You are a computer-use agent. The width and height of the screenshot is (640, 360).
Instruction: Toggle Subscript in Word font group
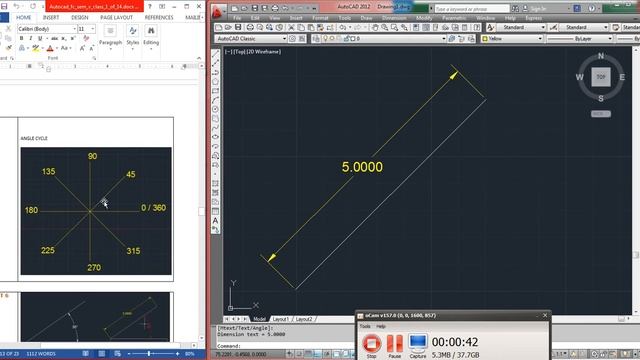click(x=64, y=38)
